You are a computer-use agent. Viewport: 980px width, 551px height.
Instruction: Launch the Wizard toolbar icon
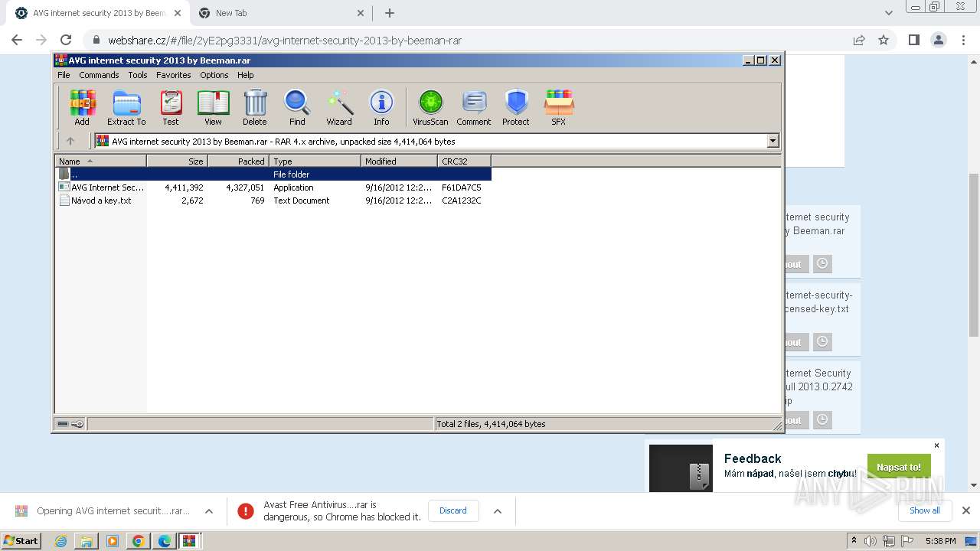click(x=339, y=107)
